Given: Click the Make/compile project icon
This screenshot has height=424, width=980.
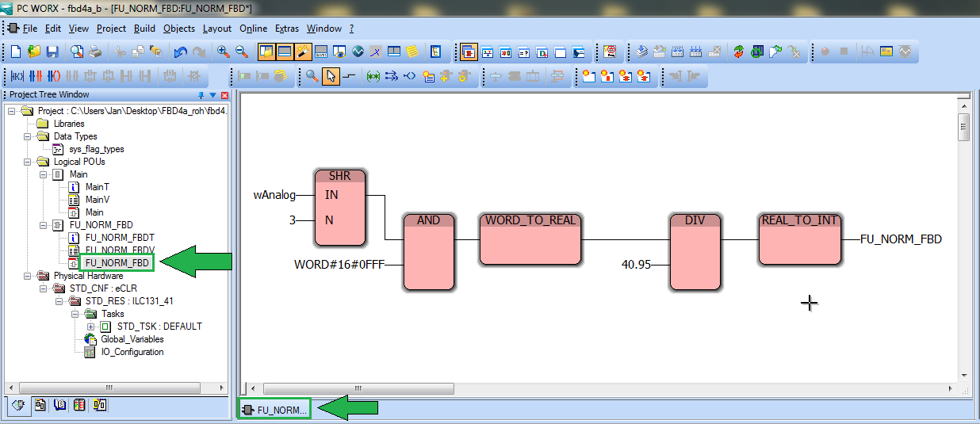Looking at the screenshot, I should [x=642, y=52].
